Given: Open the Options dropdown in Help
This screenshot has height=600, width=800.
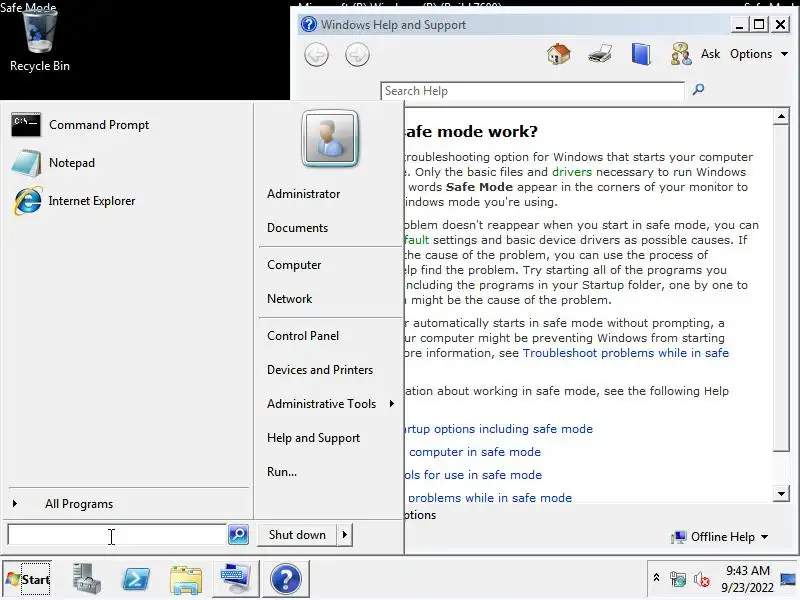Looking at the screenshot, I should coord(759,54).
